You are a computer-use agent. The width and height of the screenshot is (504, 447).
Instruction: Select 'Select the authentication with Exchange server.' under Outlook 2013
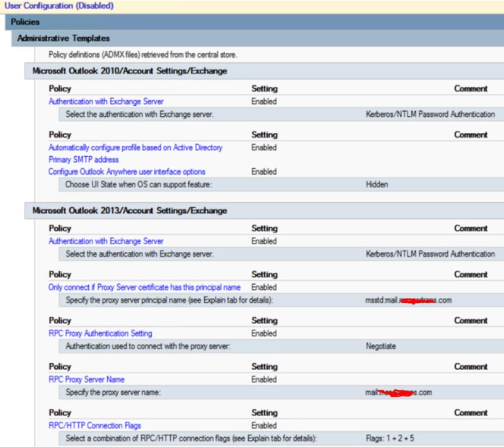pyautogui.click(x=140, y=254)
